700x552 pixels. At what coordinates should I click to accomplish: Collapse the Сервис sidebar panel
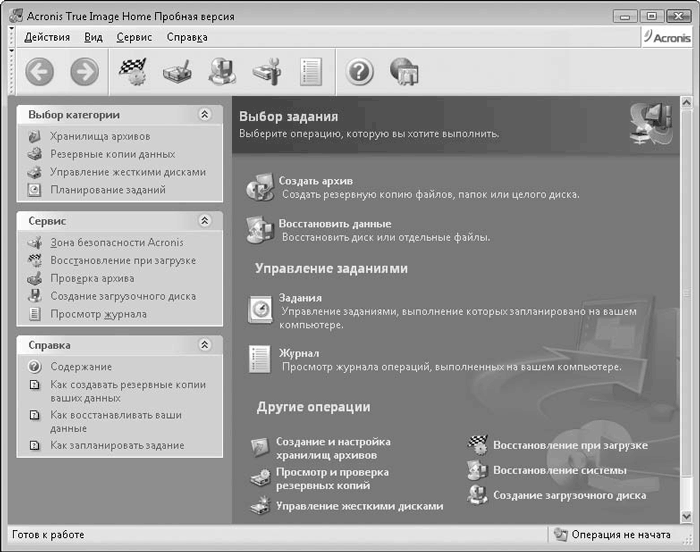pos(205,220)
